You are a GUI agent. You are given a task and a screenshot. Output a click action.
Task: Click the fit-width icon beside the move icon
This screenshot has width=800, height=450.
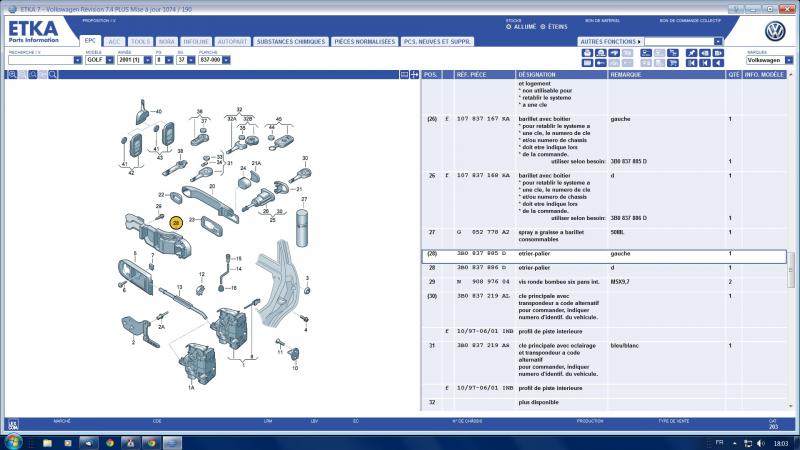(x=404, y=74)
